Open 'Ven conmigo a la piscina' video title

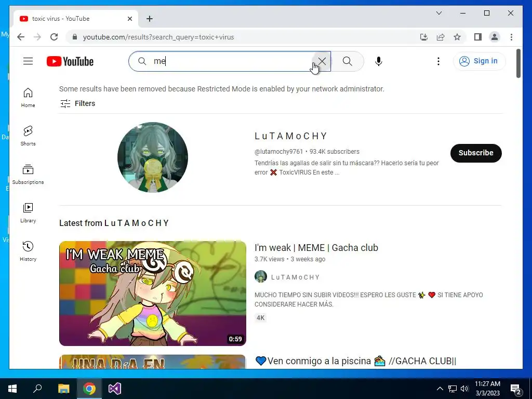355,361
